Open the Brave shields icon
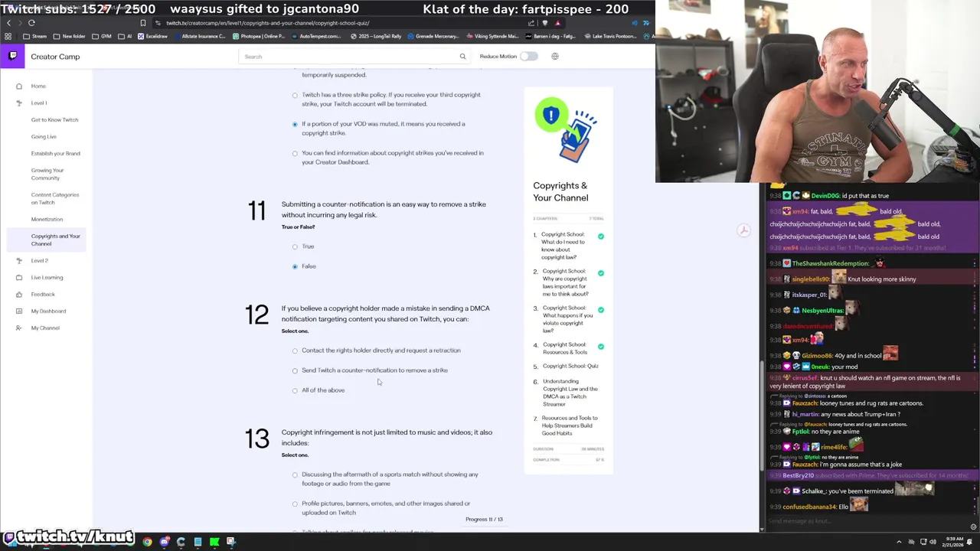This screenshot has height=551, width=980. pos(545,23)
